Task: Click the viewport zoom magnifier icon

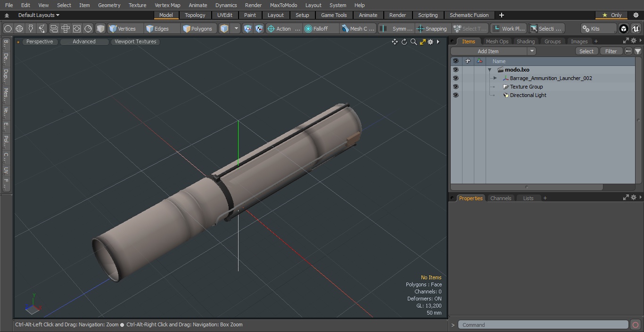Action: point(413,42)
